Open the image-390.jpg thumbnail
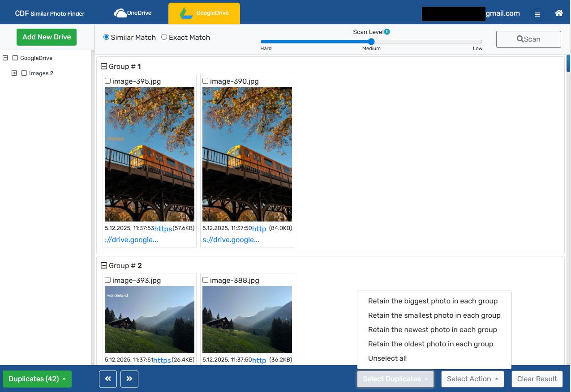Viewport: 571px width, 392px height. coord(247,154)
